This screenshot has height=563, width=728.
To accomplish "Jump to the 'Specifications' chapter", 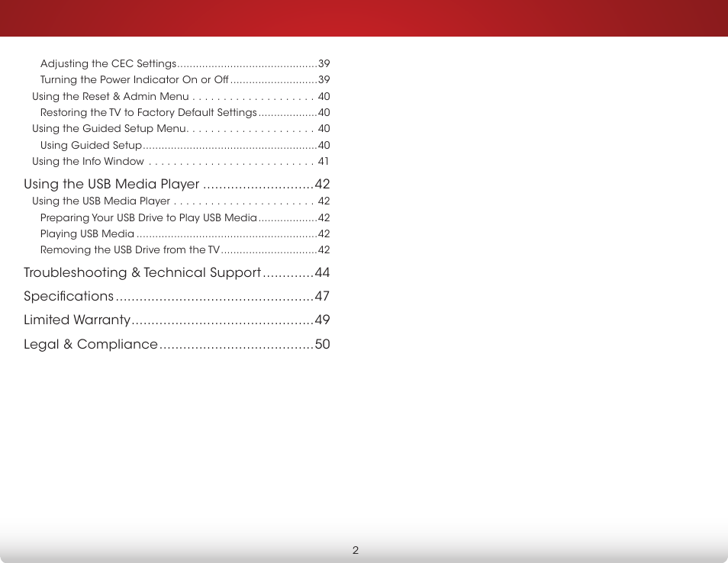I will point(177,296).
